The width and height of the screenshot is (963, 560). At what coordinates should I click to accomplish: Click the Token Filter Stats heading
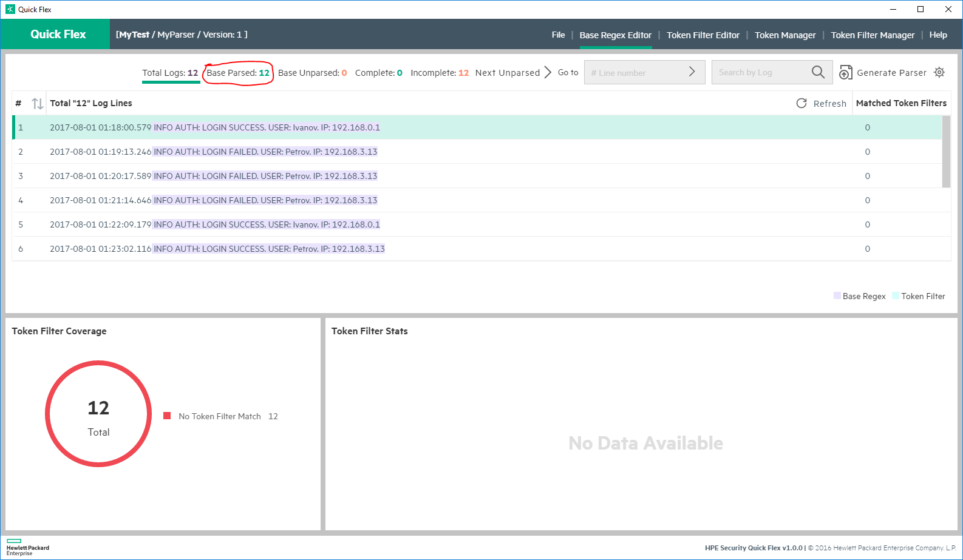369,331
